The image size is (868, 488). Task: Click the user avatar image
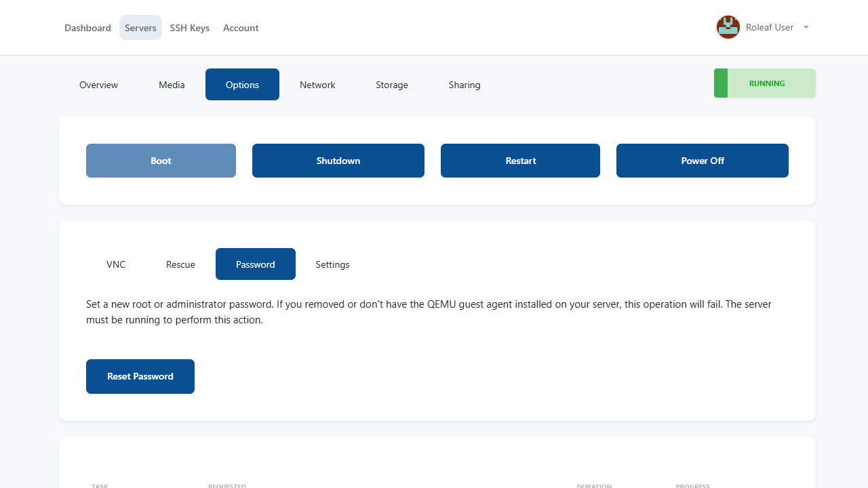pyautogui.click(x=728, y=28)
